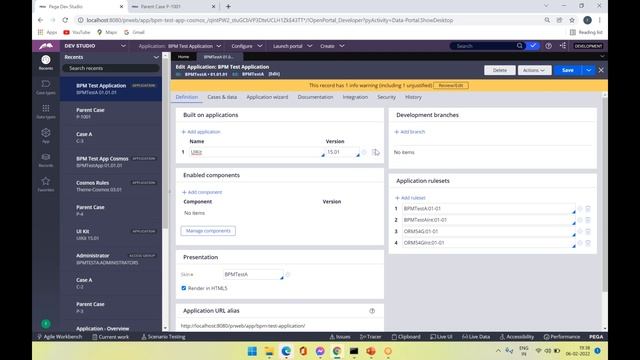The width and height of the screenshot is (640, 360).
Task: Click Add ruleset link
Action: click(x=410, y=198)
